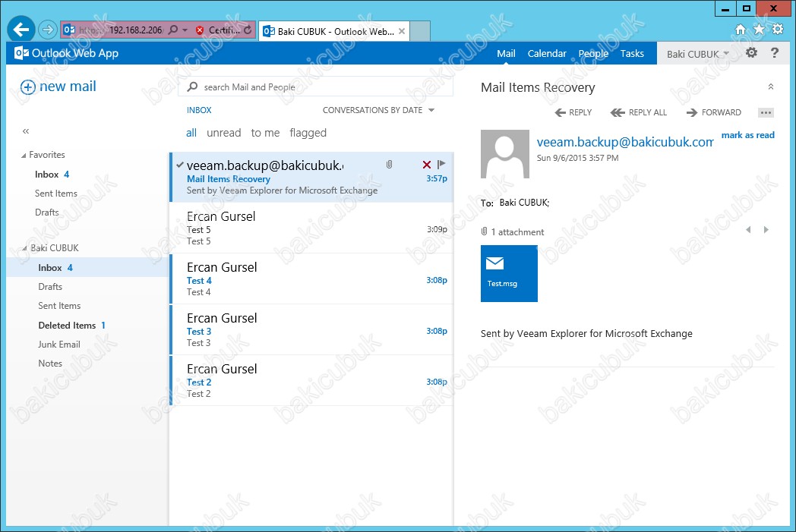Image resolution: width=796 pixels, height=532 pixels.
Task: Click the INBOX heading link
Action: click(x=199, y=110)
